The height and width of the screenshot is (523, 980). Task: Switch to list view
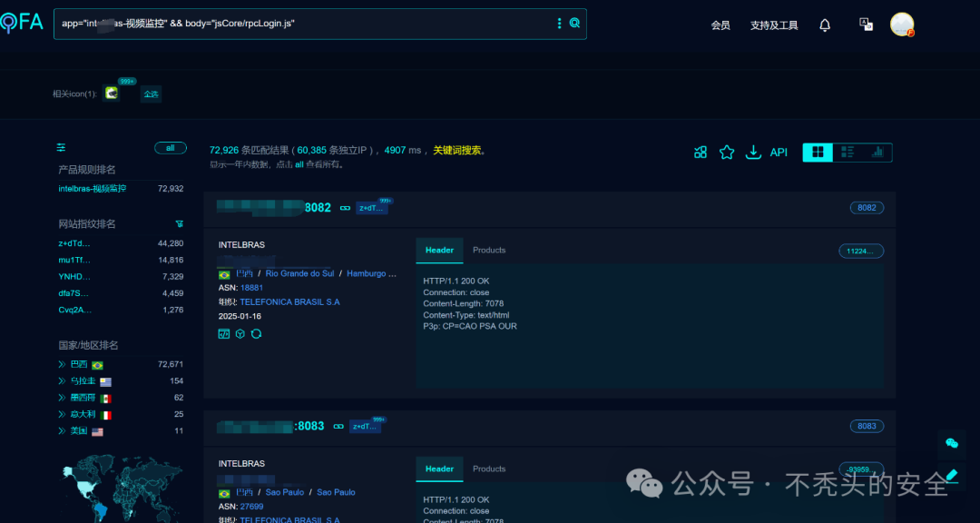point(848,152)
